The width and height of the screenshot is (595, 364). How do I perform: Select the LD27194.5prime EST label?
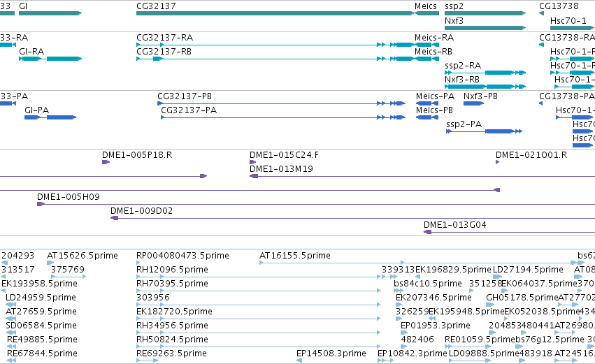(528, 270)
